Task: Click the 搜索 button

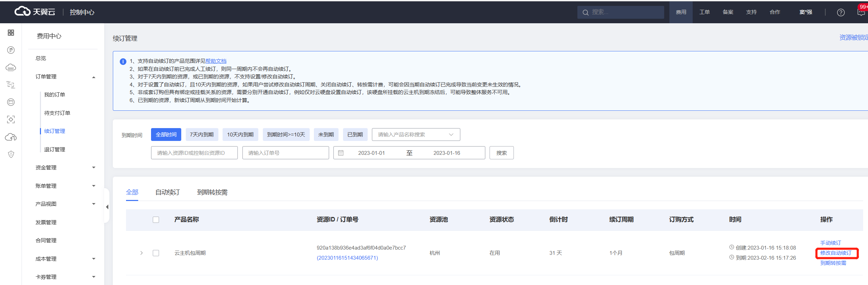Action: tap(501, 153)
